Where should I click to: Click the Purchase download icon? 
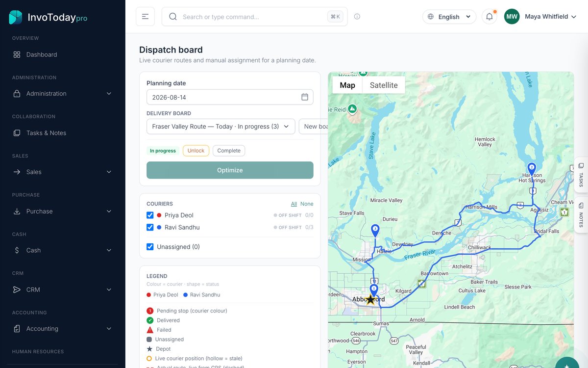point(17,211)
